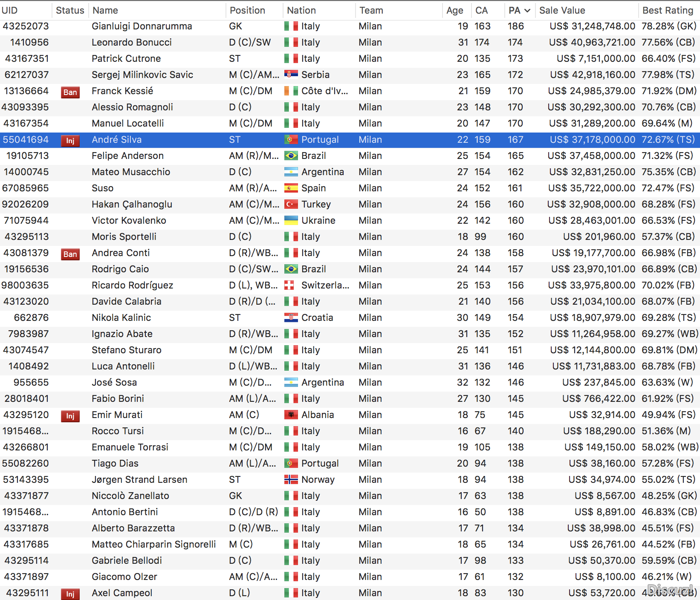Screen dimensions: 700x600
Task: Click the Ban status badge for Andrea Conti
Action: pos(70,254)
